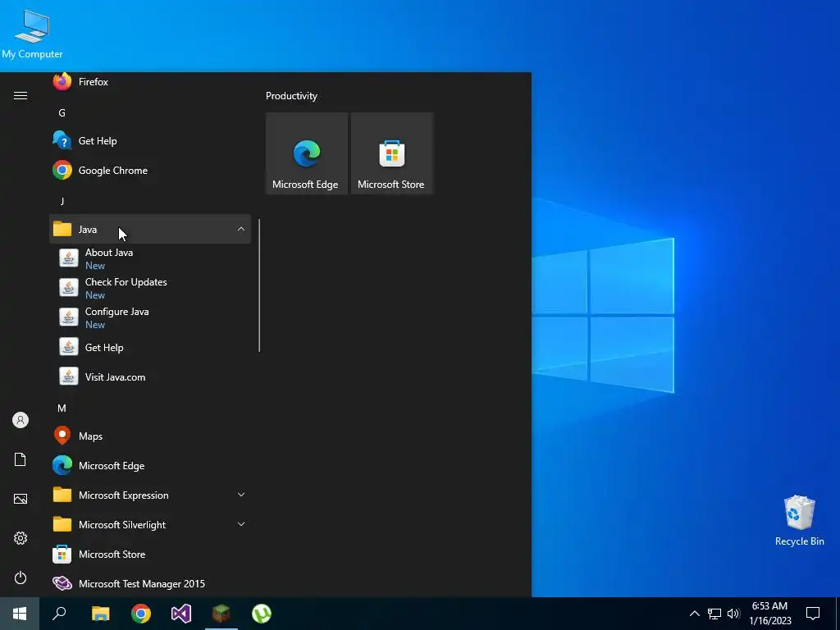This screenshot has width=840, height=630.
Task: Click the letter G section header
Action: point(62,113)
